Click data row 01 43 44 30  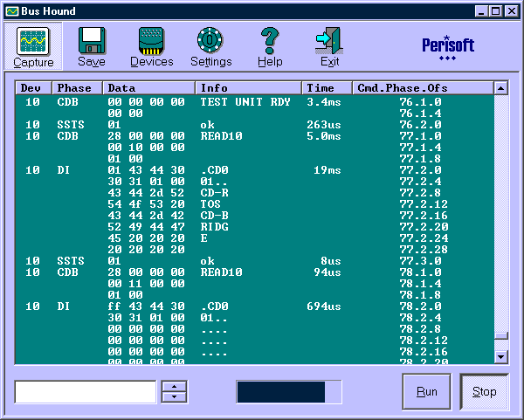(x=146, y=170)
